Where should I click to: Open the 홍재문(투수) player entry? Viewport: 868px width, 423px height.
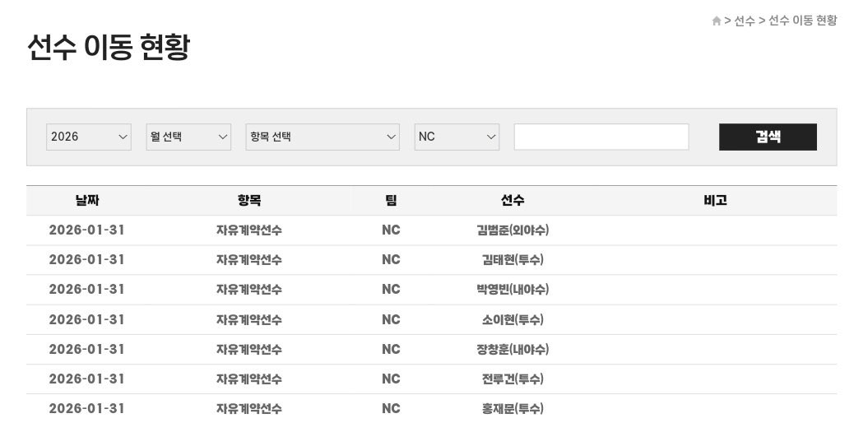click(x=512, y=409)
